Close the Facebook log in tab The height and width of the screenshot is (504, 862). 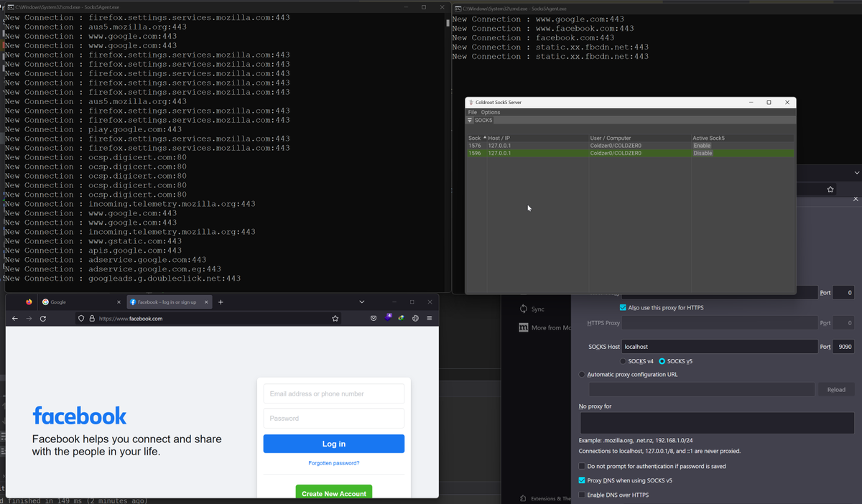point(207,302)
